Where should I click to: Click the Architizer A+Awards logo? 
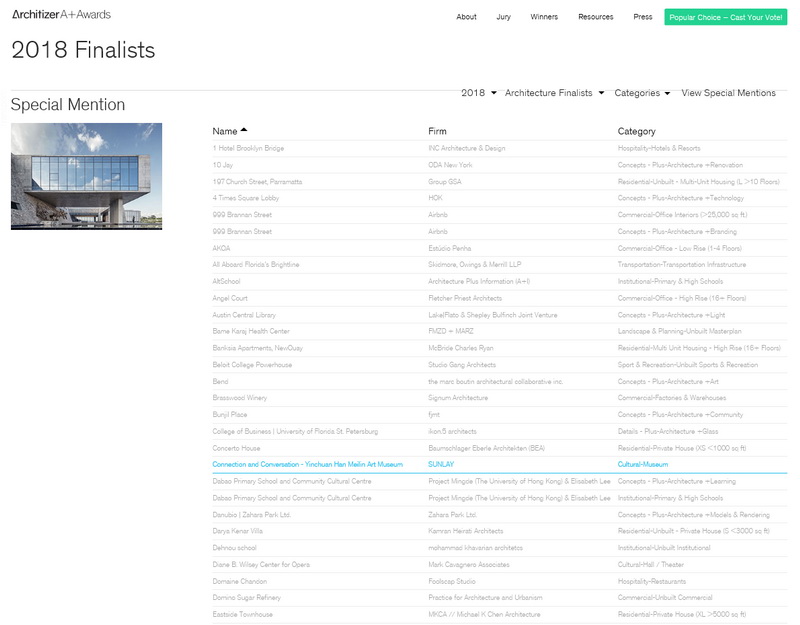pos(61,14)
